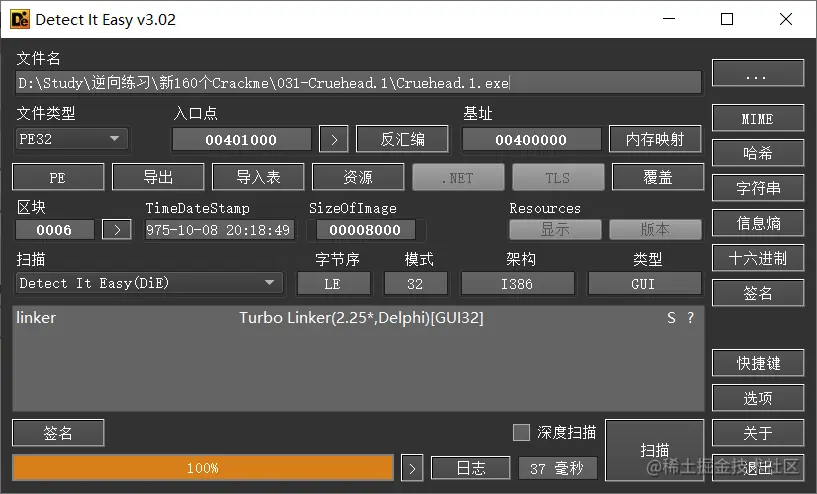Click the 签名 button in right sidebar
Image resolution: width=817 pixels, height=494 pixels.
click(x=758, y=293)
